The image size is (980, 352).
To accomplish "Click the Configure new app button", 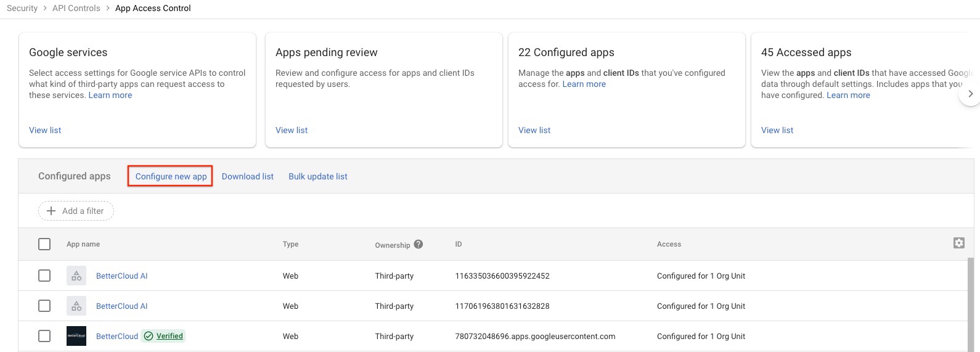I will click(171, 176).
